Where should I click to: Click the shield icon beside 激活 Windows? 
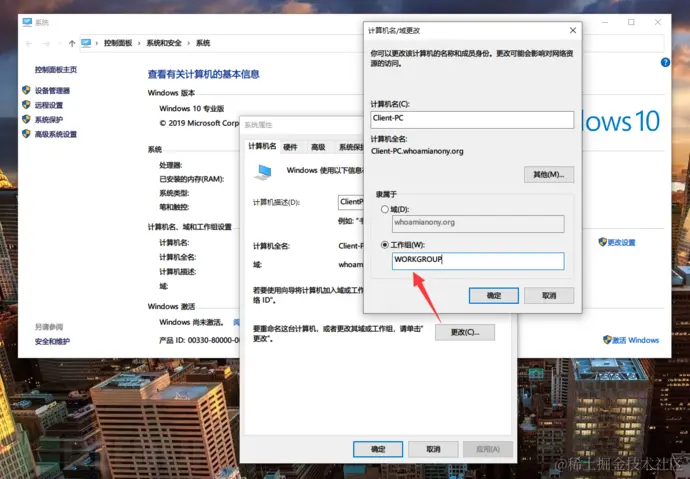[x=607, y=340]
